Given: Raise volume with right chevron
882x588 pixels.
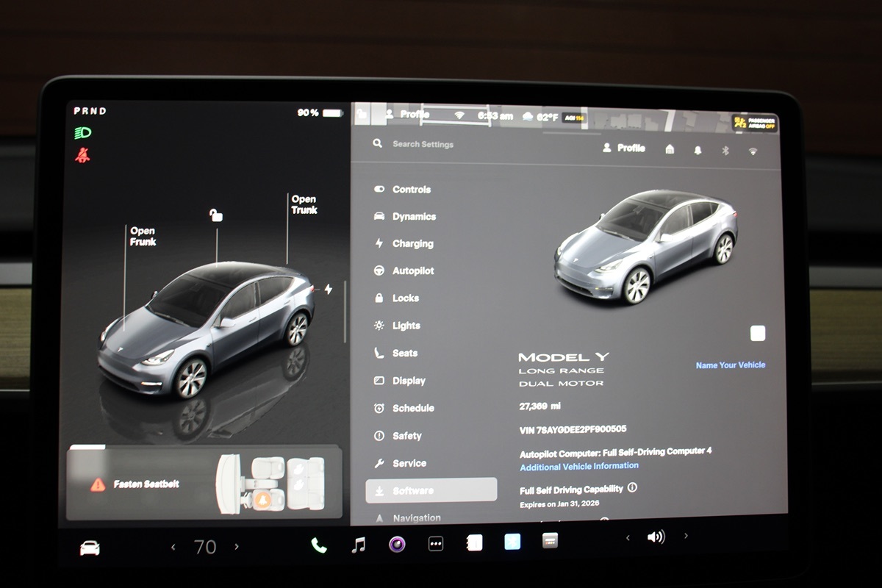Looking at the screenshot, I should coord(686,537).
